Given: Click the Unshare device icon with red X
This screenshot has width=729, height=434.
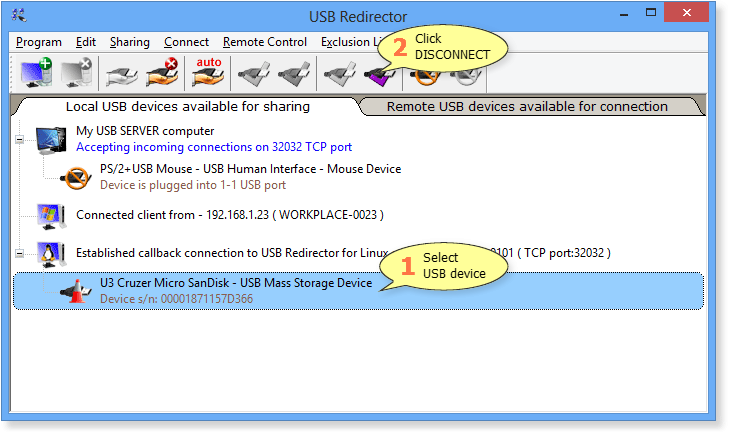Looking at the screenshot, I should click(x=162, y=73).
